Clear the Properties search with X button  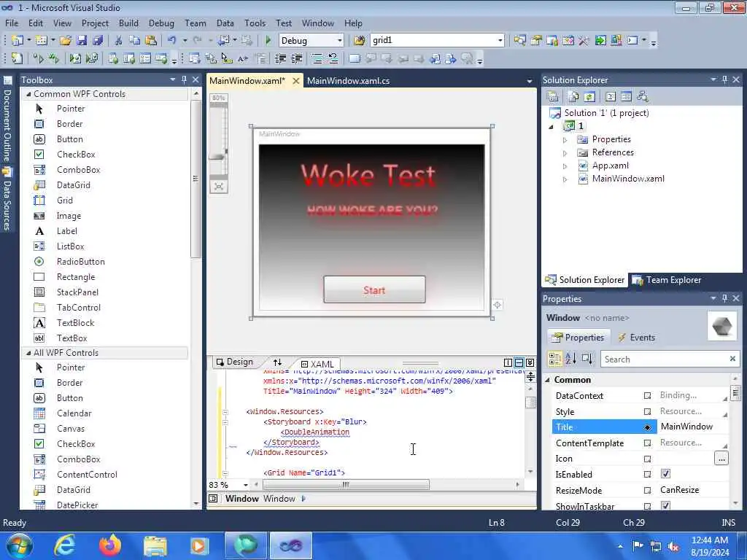point(732,359)
